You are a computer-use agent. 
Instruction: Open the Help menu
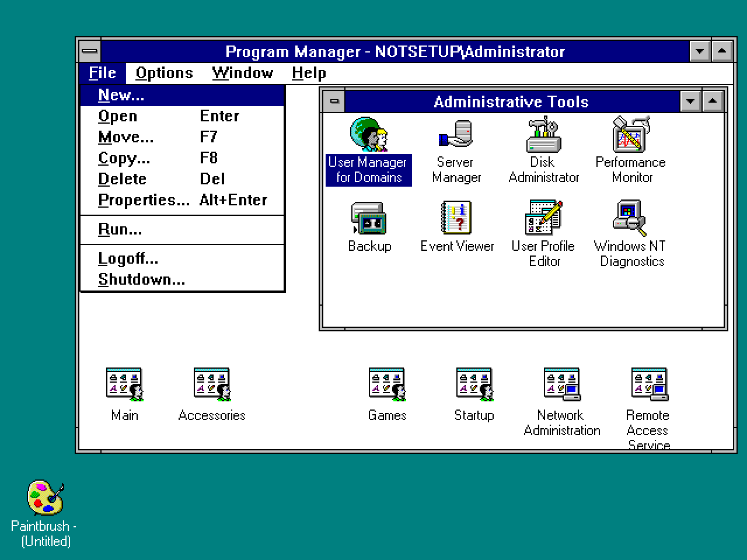coord(308,72)
